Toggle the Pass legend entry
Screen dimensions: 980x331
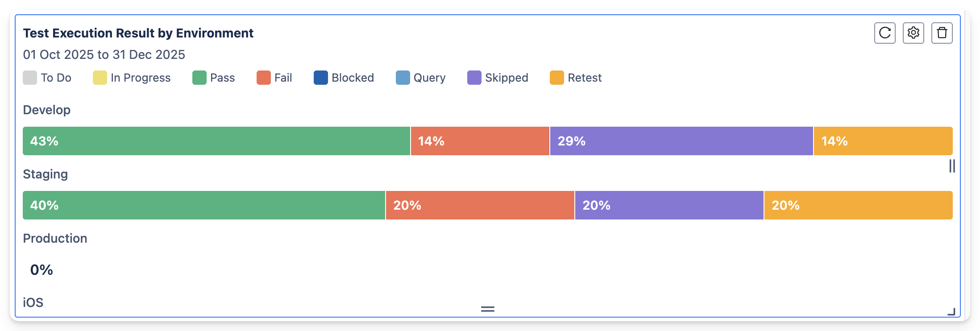click(213, 78)
